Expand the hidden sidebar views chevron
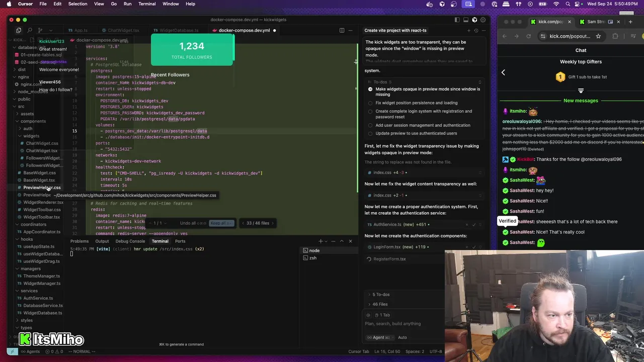Image resolution: width=644 pixels, height=362 pixels. pos(51,30)
